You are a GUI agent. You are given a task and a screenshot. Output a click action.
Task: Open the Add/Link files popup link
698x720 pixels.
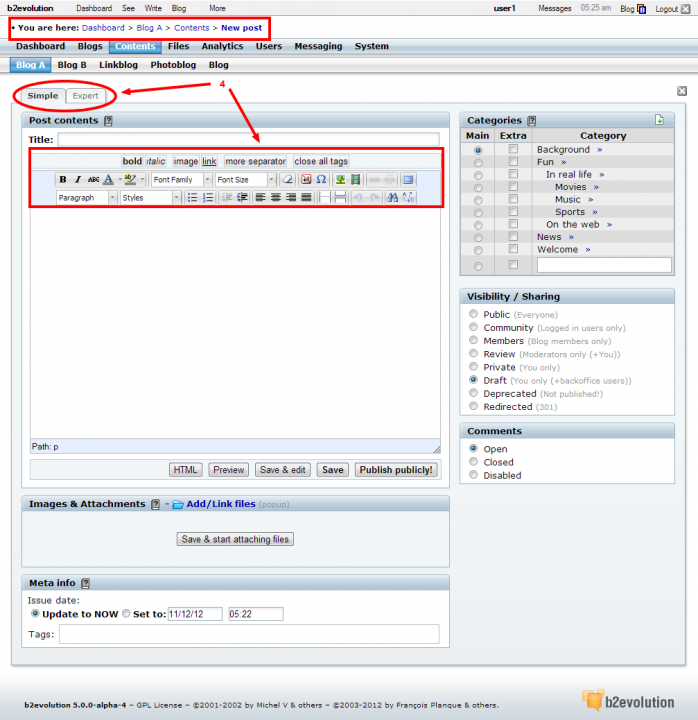221,504
